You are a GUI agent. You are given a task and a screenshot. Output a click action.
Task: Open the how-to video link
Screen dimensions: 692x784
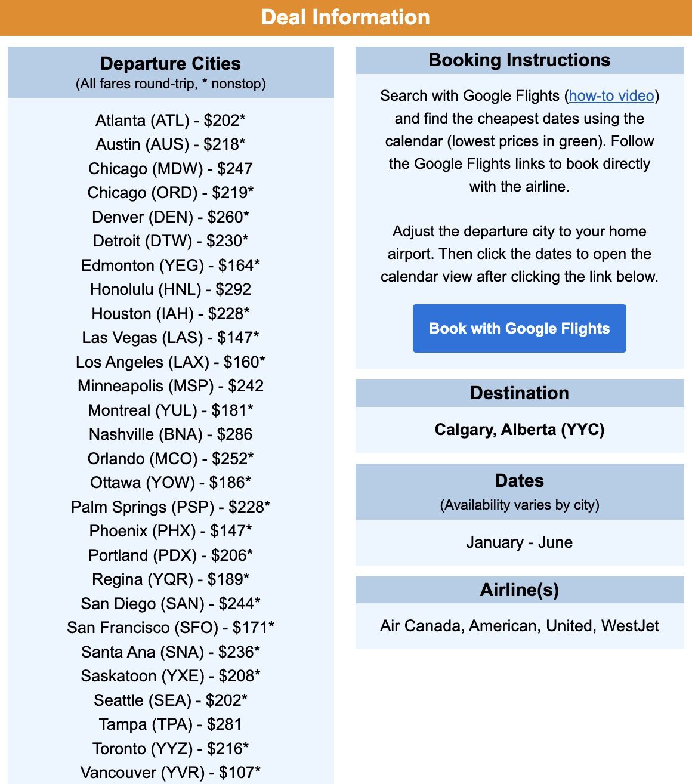[611, 95]
